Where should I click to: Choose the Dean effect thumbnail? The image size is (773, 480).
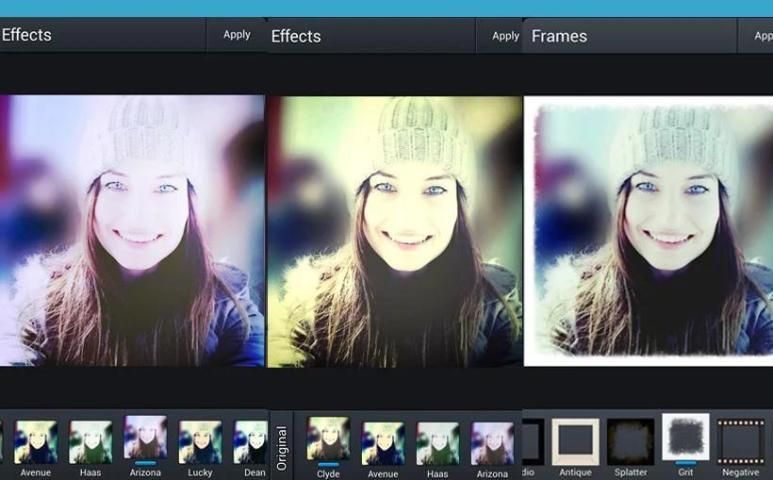(251, 441)
